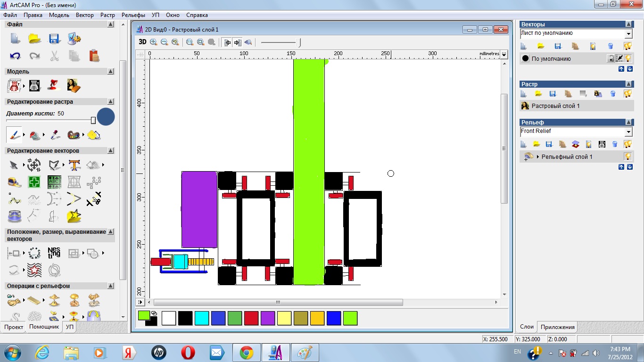This screenshot has height=362, width=644.
Task: Click the red star on wavy lines icon
Action: 34,270
